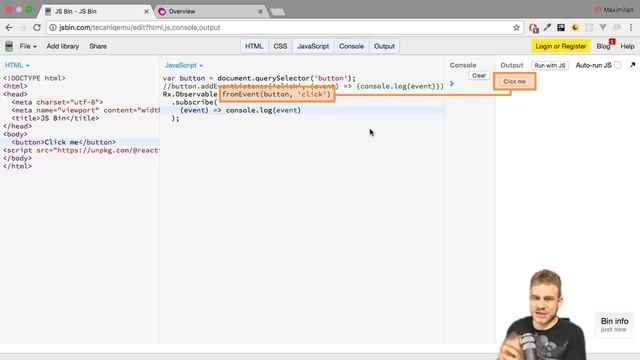Click the Bin info box
The height and width of the screenshot is (360, 640).
point(614,324)
